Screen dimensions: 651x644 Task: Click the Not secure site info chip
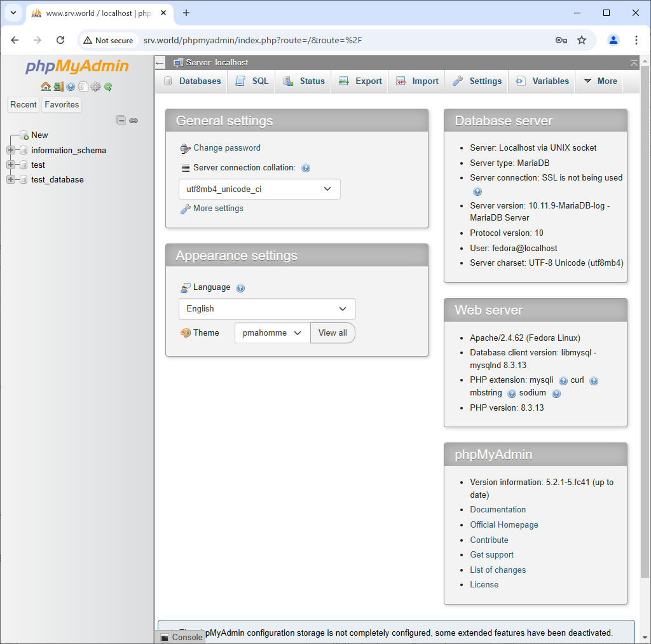[108, 40]
